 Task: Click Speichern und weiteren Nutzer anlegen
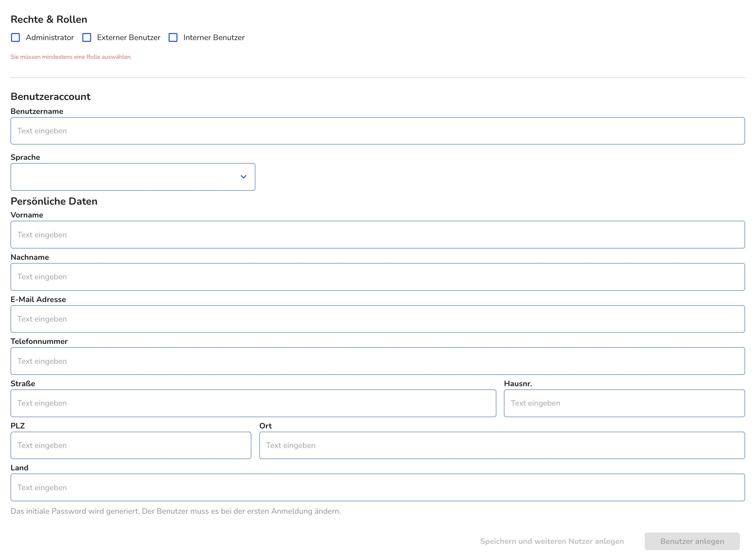552,541
